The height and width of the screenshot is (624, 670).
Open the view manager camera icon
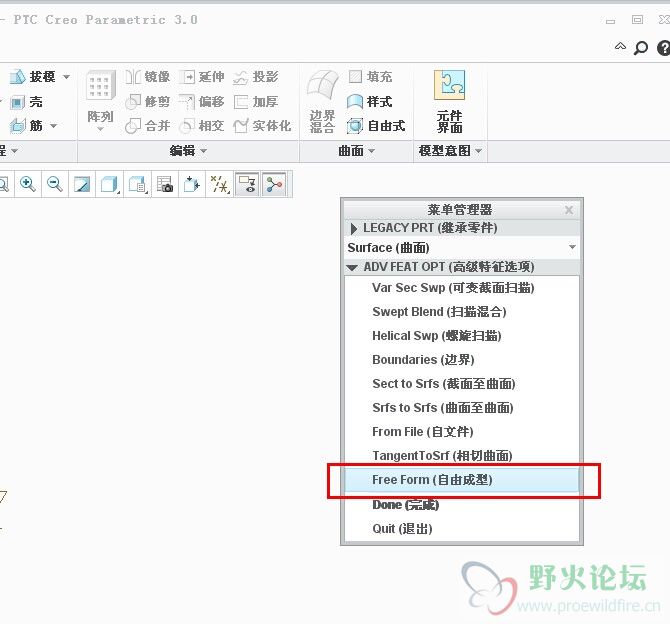tap(165, 184)
